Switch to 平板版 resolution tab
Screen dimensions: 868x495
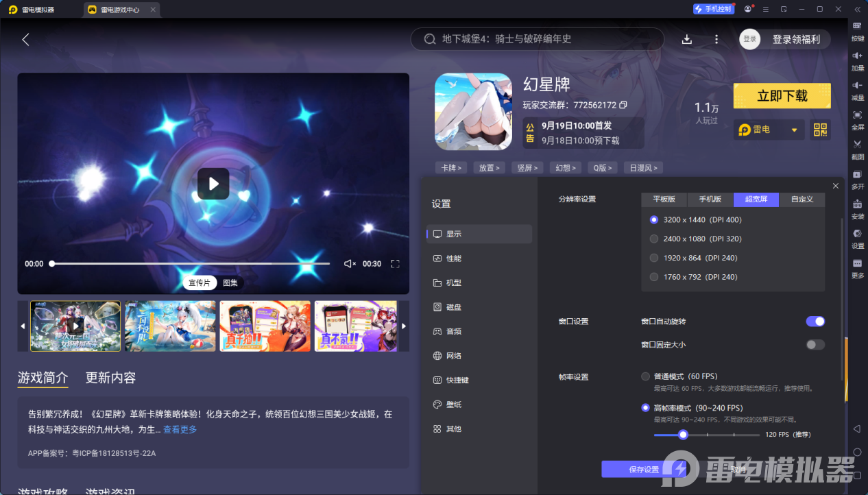click(x=664, y=200)
